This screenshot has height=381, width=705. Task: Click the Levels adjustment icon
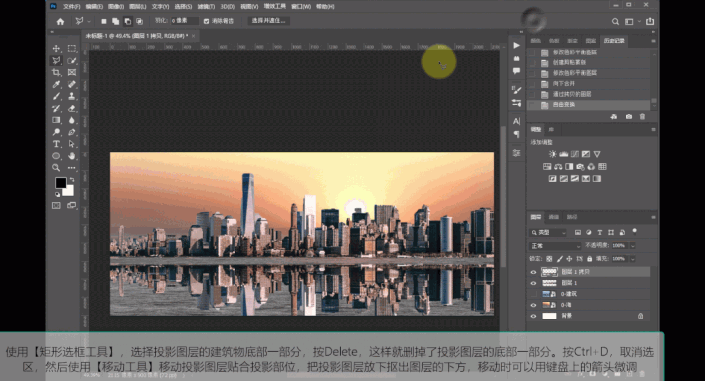click(563, 154)
